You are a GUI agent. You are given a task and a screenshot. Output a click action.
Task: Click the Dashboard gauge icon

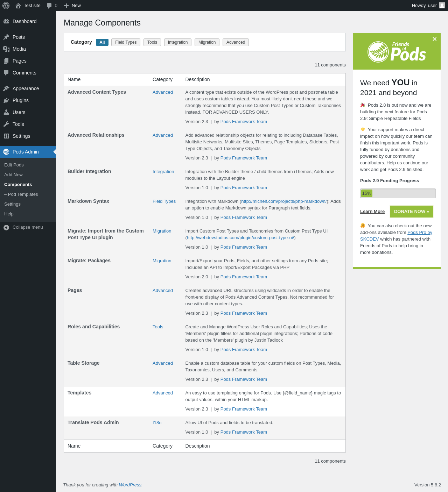tap(6, 21)
